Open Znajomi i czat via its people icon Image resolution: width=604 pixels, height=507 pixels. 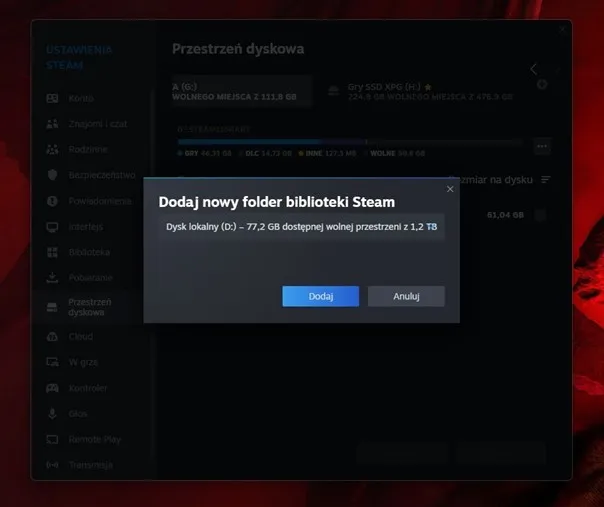click(x=52, y=124)
